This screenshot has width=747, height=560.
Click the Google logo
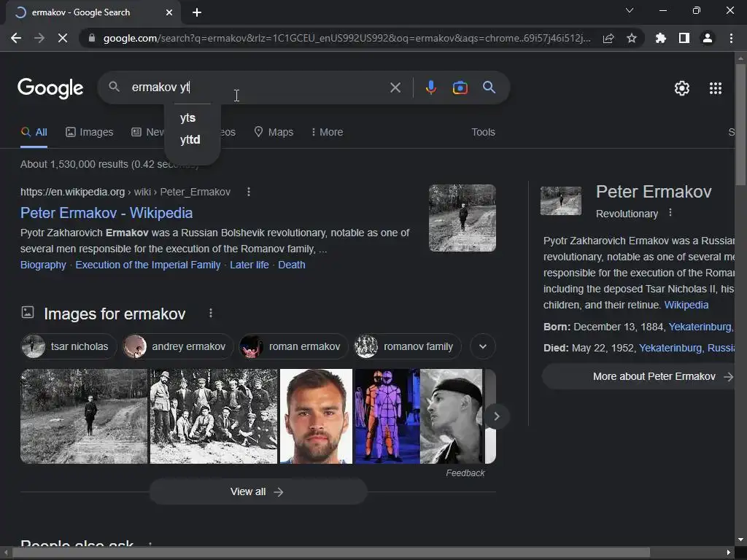(50, 87)
